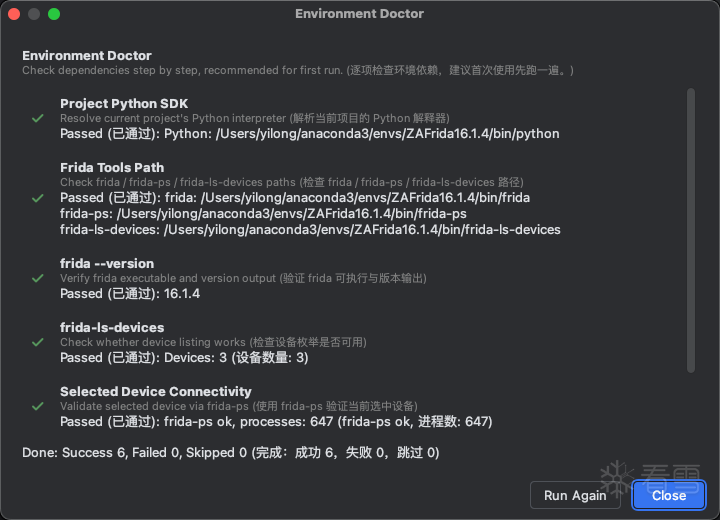Image resolution: width=720 pixels, height=520 pixels.
Task: Click the passed checkmark for frida --version
Action: click(x=37, y=278)
